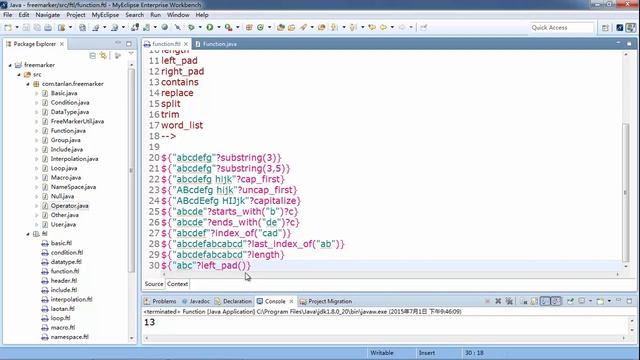Collapse the ftl package node
Viewport: 640px width, 360px height.
[28, 234]
